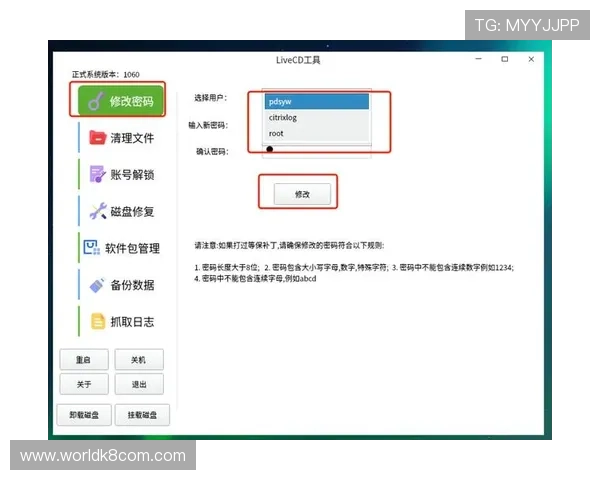Focus the 确认密码 input field
The width and height of the screenshot is (600, 480).
(317, 151)
